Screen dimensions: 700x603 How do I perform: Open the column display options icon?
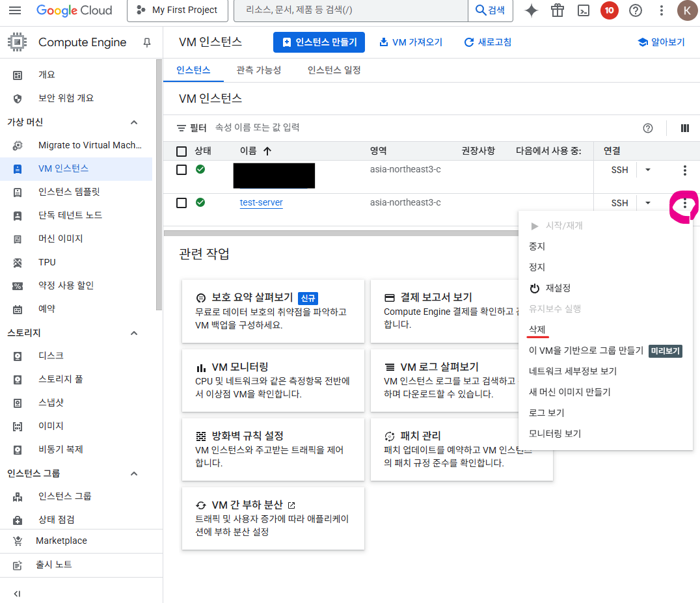(x=685, y=128)
